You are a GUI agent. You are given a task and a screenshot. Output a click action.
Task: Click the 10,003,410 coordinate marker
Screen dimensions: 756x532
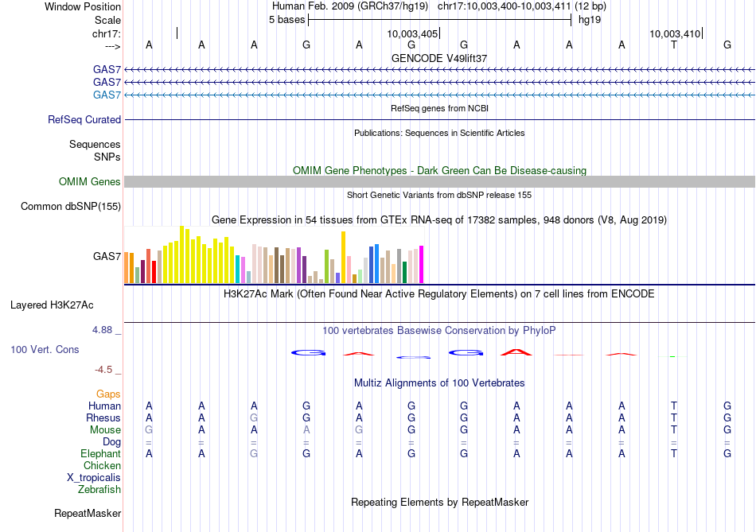[675, 33]
